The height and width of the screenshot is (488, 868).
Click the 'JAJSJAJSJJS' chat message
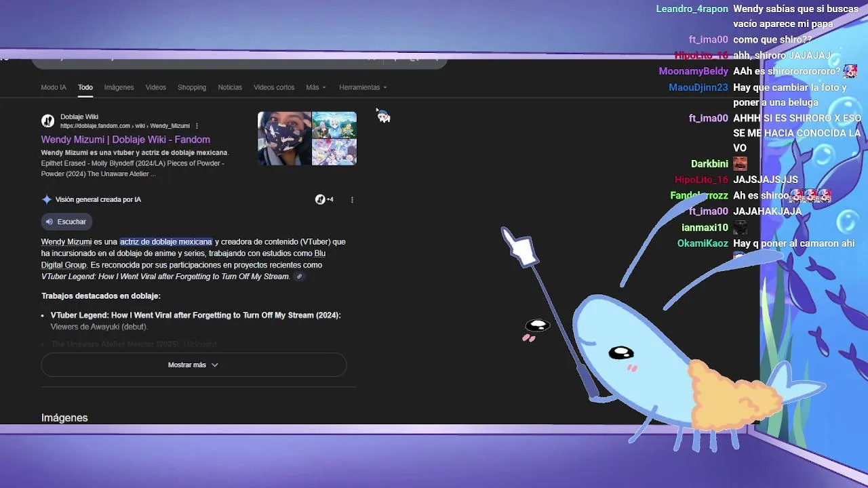766,180
